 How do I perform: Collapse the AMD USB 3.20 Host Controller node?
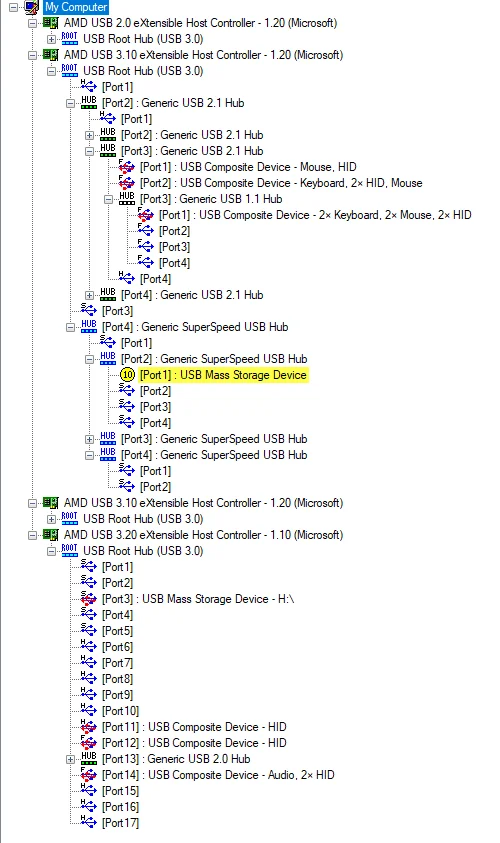32,535
